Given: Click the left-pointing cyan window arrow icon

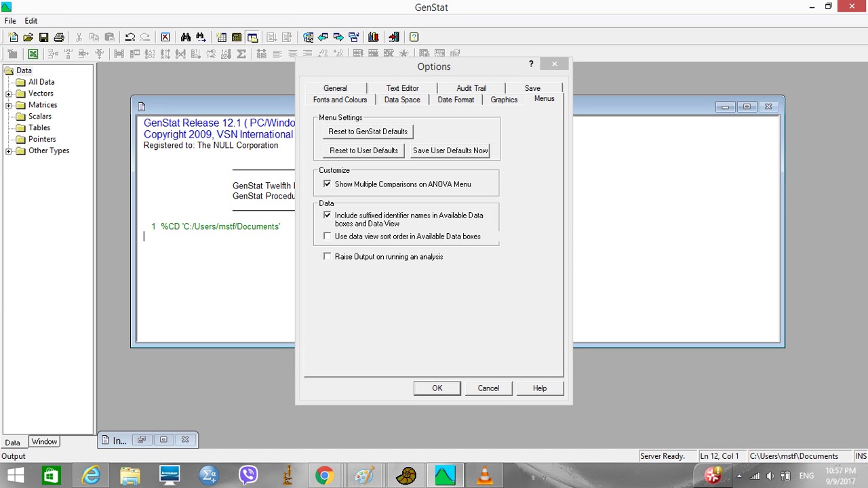Looking at the screenshot, I should point(323,37).
